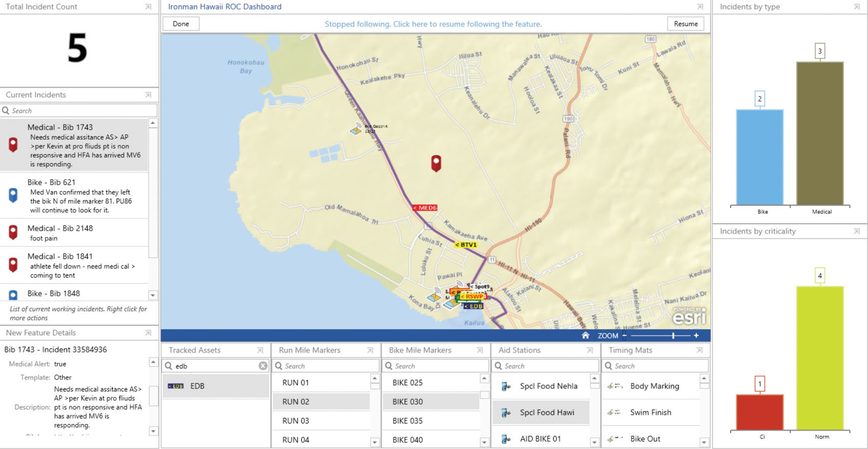Select BIKE 030 mile marker
This screenshot has width=868, height=449.
click(431, 402)
